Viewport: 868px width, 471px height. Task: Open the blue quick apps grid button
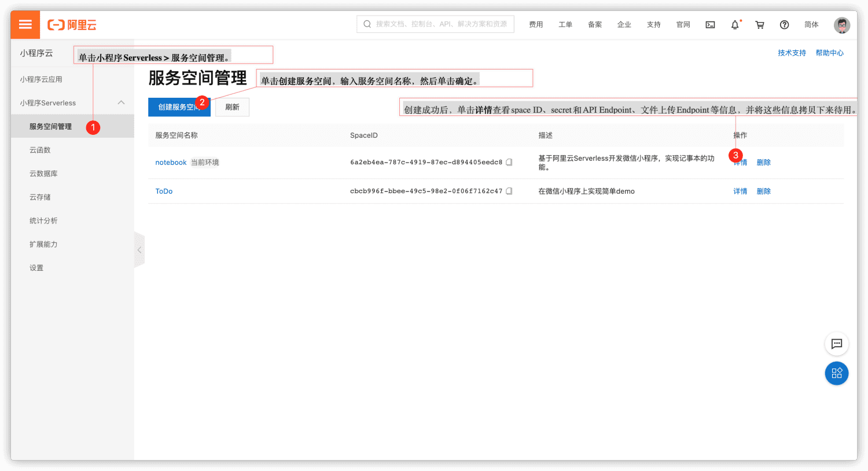(x=837, y=373)
